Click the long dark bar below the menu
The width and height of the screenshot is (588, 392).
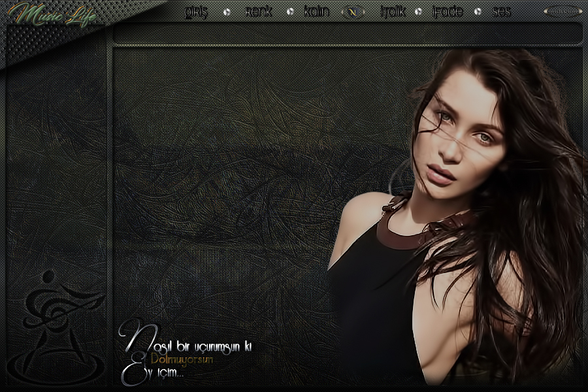tap(347, 33)
